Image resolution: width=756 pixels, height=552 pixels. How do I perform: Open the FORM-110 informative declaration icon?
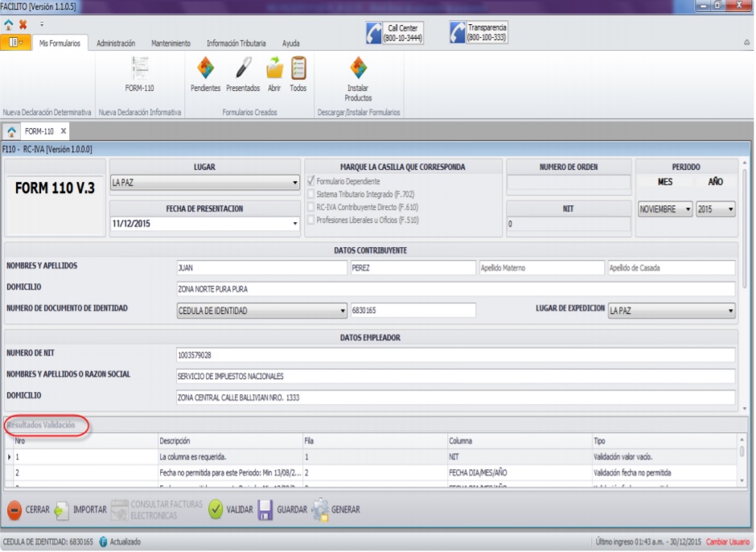click(x=140, y=68)
